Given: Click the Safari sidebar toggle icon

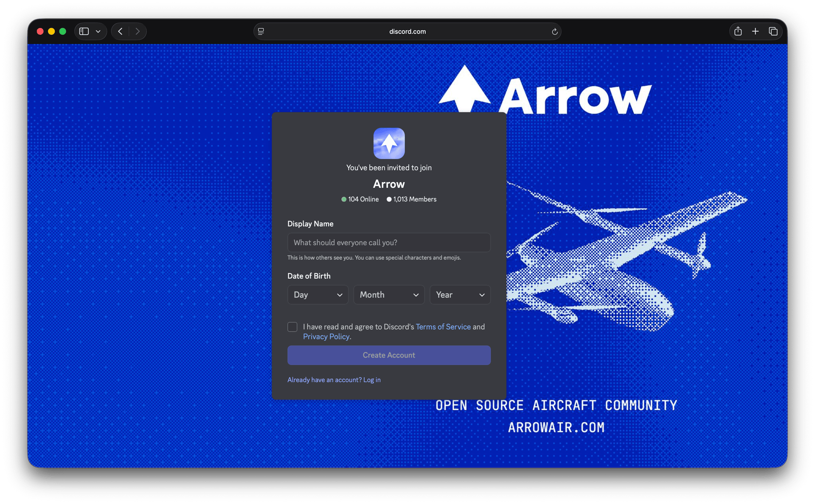Looking at the screenshot, I should [84, 31].
